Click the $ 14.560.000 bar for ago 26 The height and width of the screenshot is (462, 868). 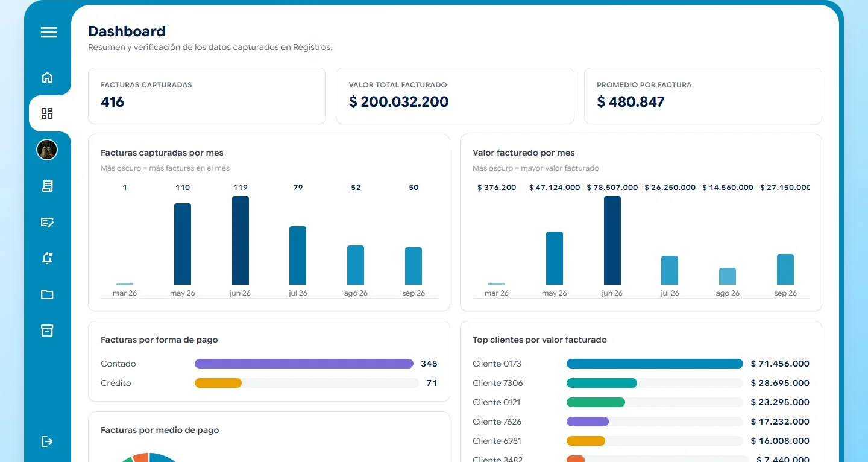[x=728, y=276]
